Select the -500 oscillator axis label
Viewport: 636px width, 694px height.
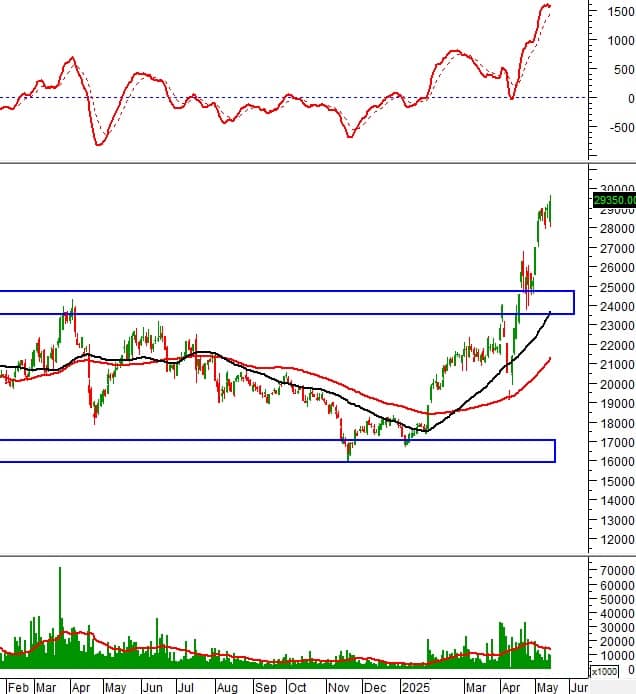click(x=622, y=127)
